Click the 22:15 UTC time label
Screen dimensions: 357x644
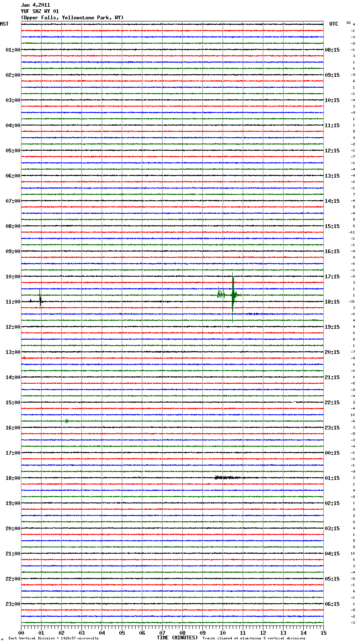point(332,403)
